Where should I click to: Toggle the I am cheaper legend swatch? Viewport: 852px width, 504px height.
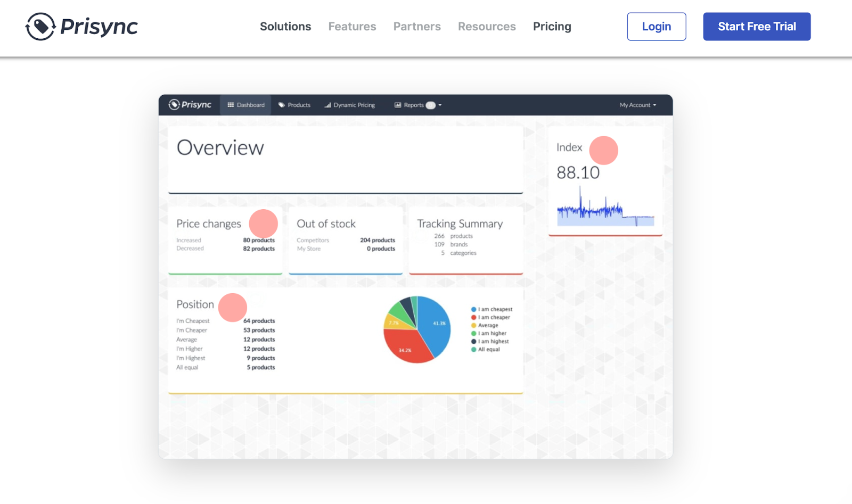point(473,317)
